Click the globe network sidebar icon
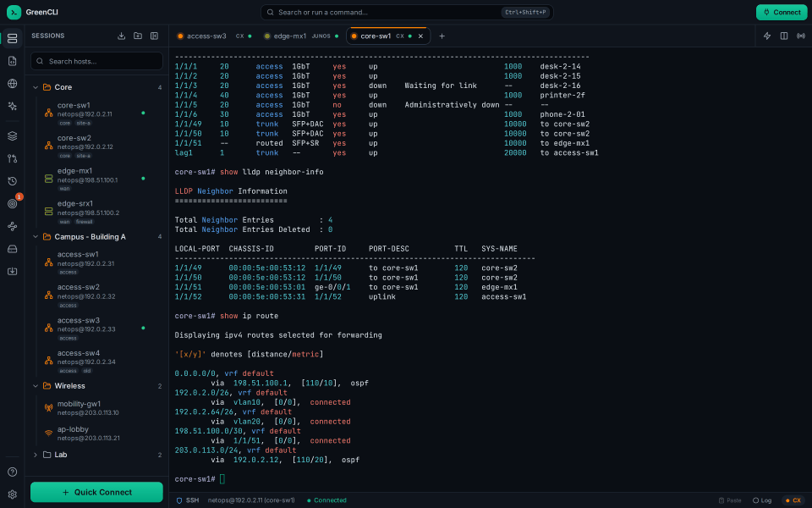The width and height of the screenshot is (812, 508). click(13, 84)
